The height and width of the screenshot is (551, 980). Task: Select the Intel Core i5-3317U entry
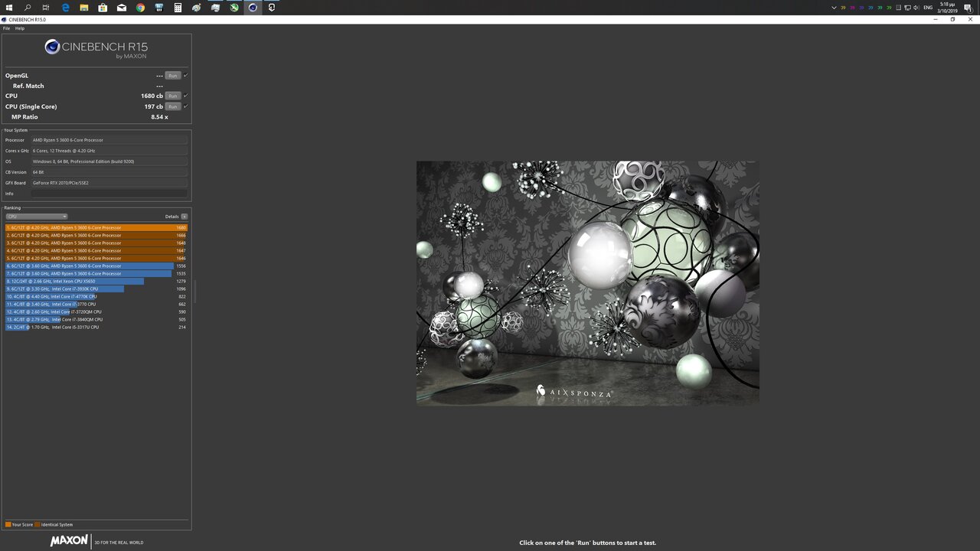click(x=96, y=327)
